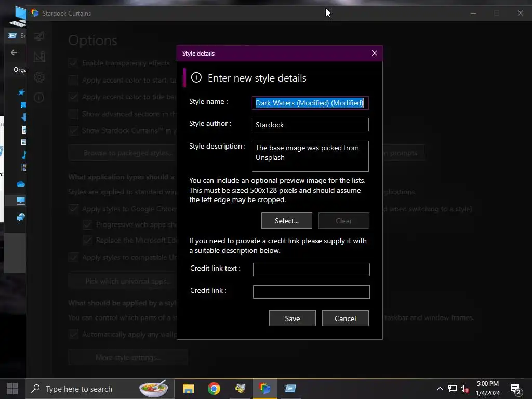Toggle Show advanced sections checkbox
Viewport: 532px width, 399px height.
pos(73,114)
